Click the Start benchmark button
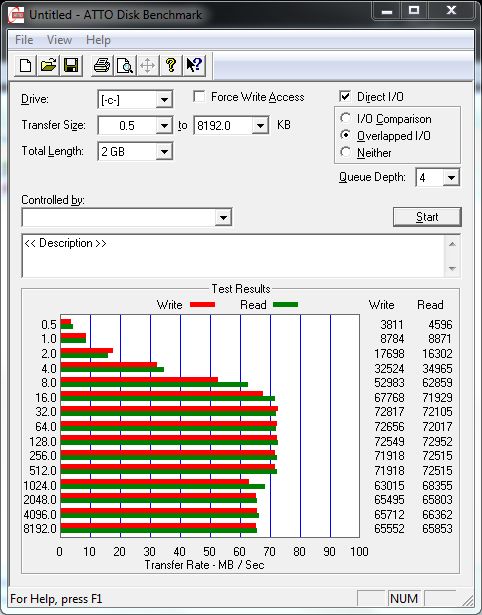The height and width of the screenshot is (615, 482). (427, 217)
